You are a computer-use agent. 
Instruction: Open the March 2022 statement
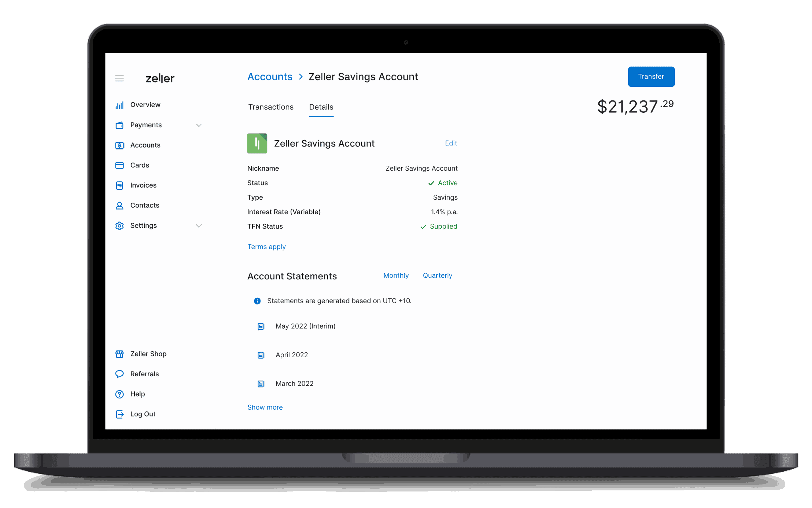[294, 384]
